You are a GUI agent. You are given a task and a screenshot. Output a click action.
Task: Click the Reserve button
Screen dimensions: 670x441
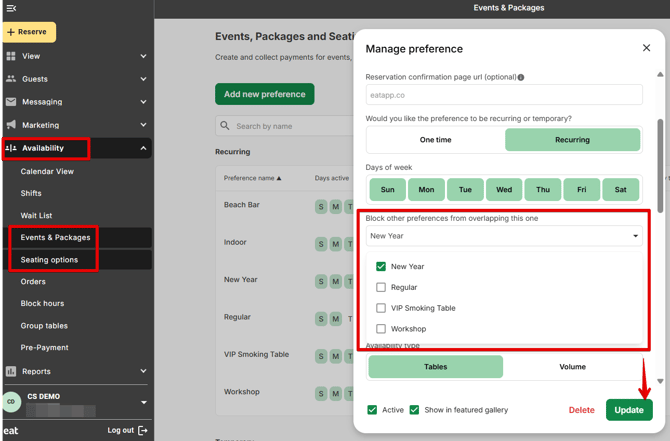coord(29,32)
